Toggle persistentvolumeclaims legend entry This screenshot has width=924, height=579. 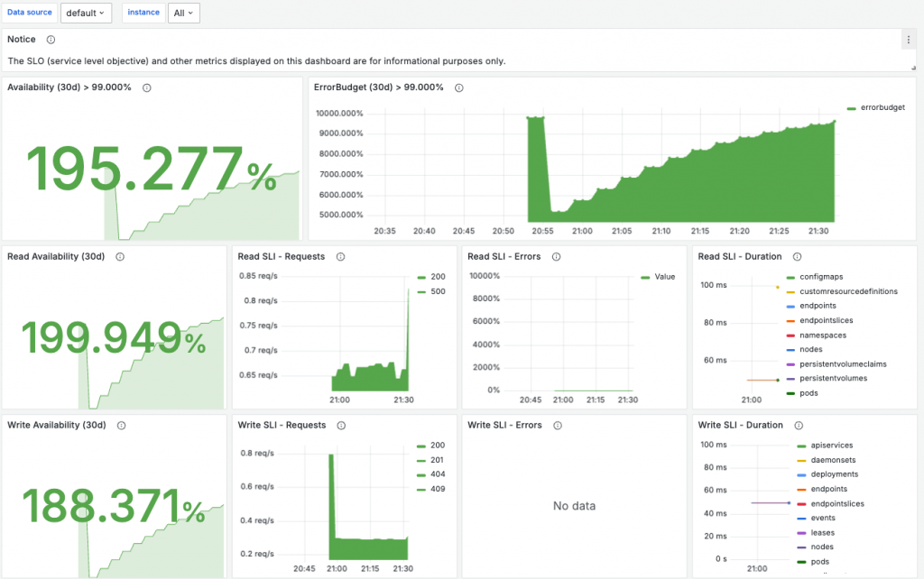[844, 364]
